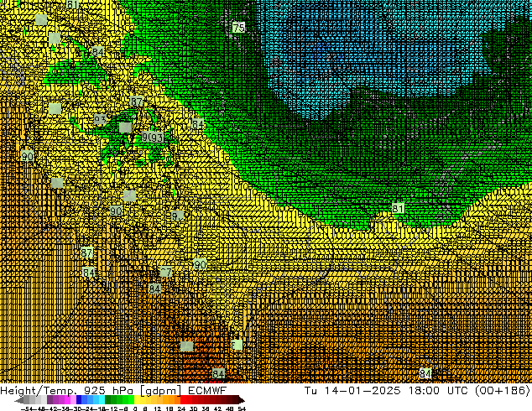Screen dimensions: 532x411
Task: Click the 93 contour label
Action: [x=156, y=138]
